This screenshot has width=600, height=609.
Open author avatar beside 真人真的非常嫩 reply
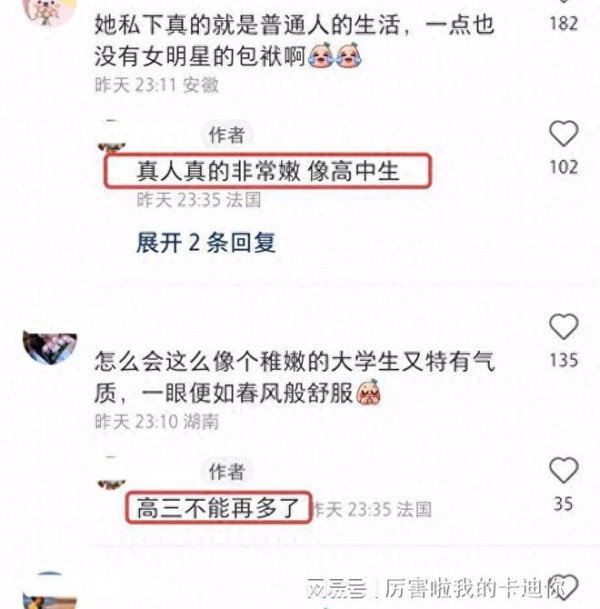tap(112, 137)
